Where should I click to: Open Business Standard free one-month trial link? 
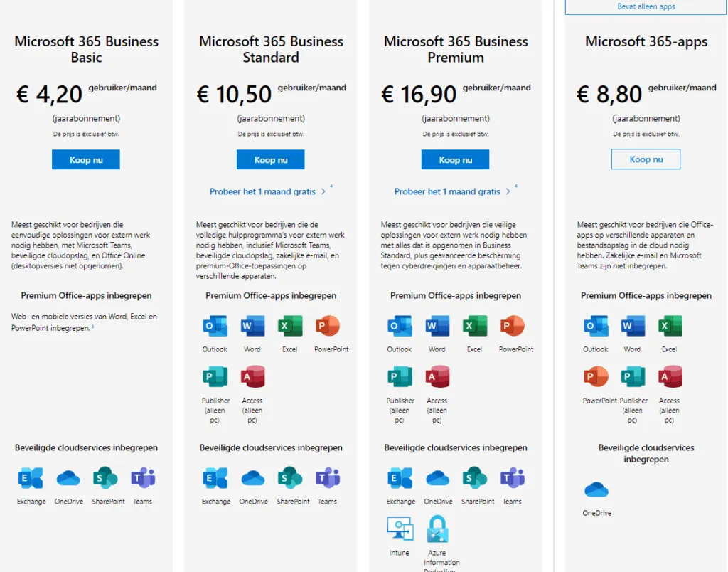(262, 191)
